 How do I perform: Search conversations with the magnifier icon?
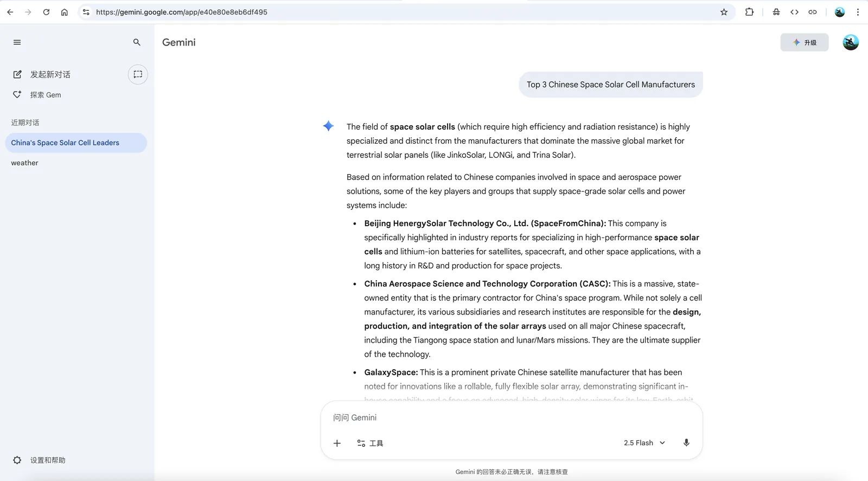(137, 42)
